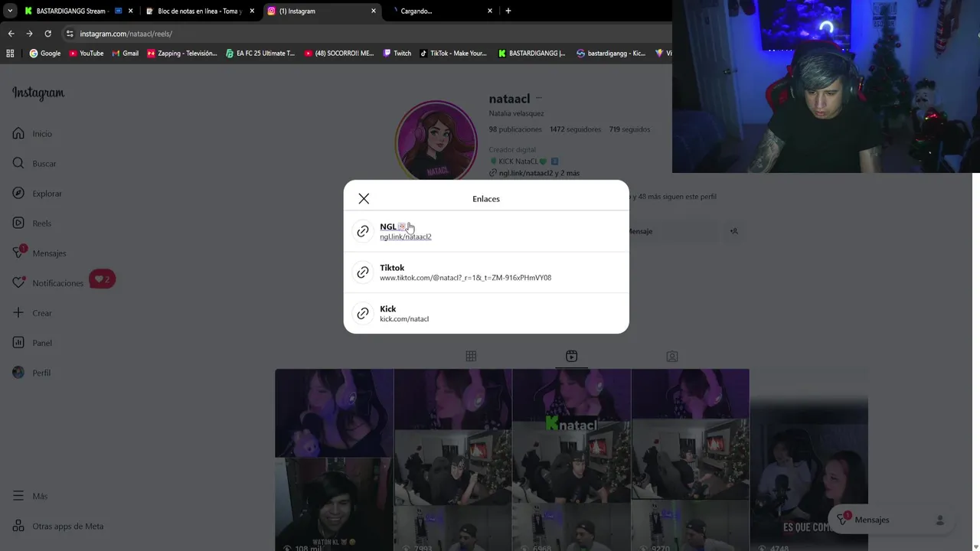This screenshot has width=980, height=551.
Task: Open Panel in the sidebar
Action: pyautogui.click(x=32, y=343)
